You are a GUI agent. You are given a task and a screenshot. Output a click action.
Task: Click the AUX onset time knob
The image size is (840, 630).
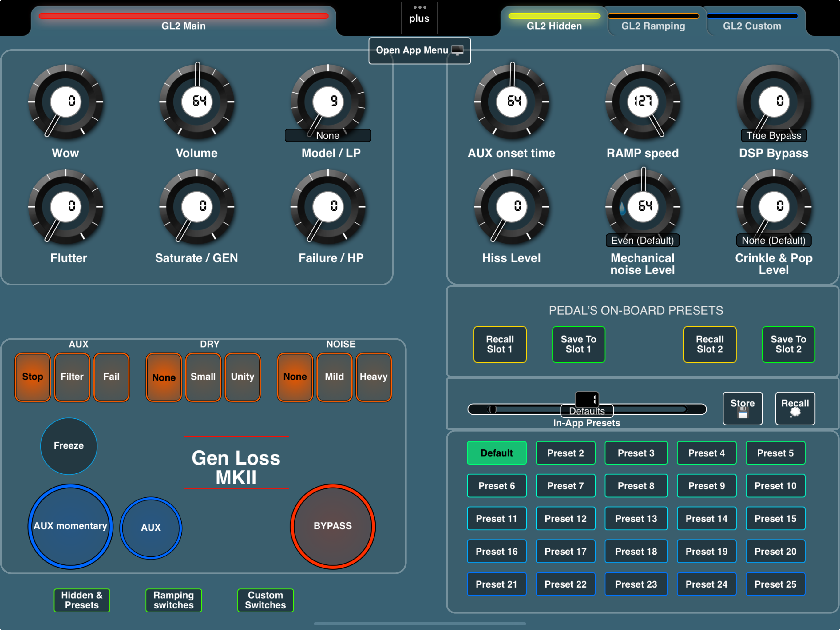pyautogui.click(x=512, y=102)
